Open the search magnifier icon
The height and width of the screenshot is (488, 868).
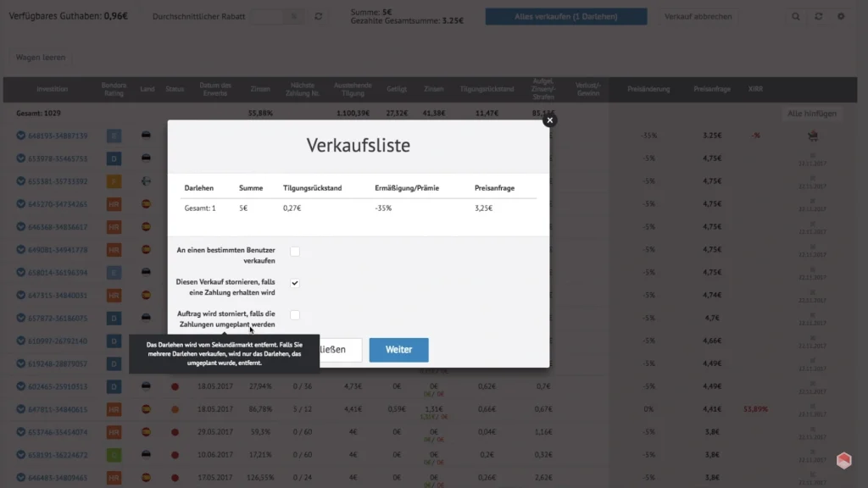coord(796,17)
